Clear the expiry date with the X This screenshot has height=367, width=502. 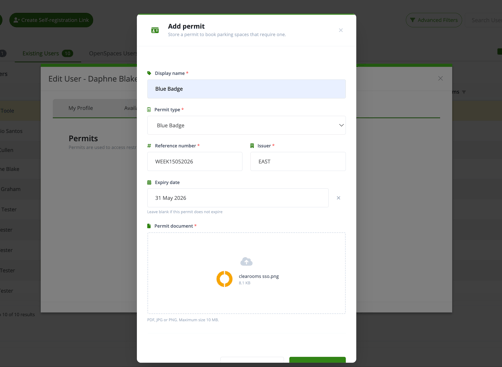(x=338, y=198)
